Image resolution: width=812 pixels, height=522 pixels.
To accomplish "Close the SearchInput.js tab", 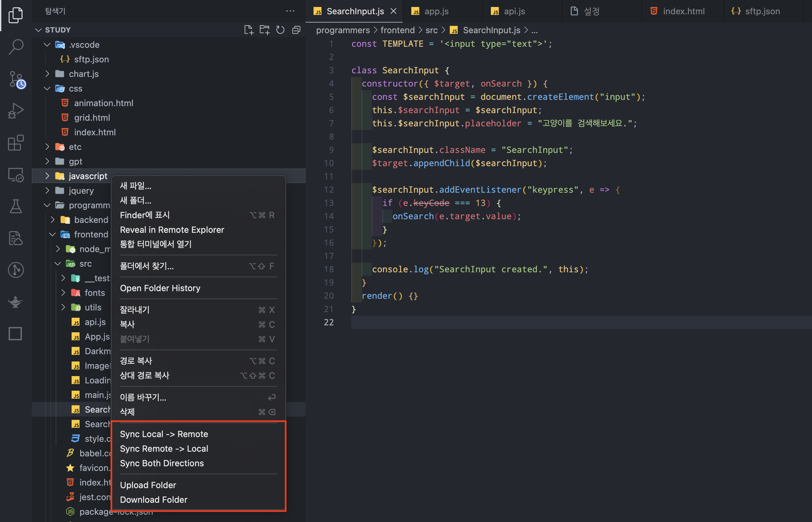I will tap(393, 11).
